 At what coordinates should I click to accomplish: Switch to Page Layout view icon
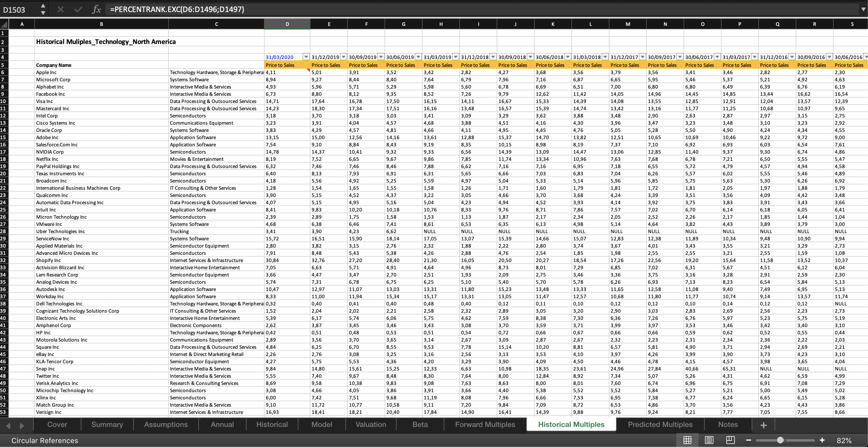tap(709, 440)
